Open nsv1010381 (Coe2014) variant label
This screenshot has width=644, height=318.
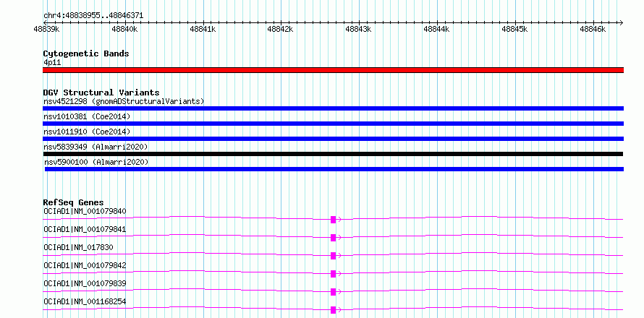tap(87, 116)
